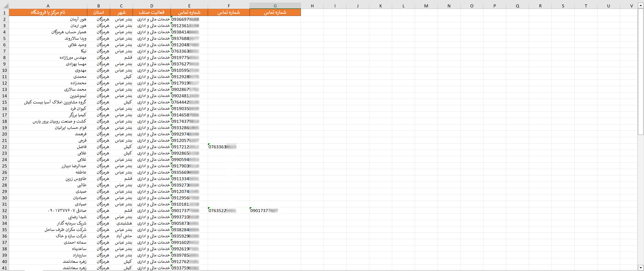Click column G phone cell starting 0901737
Screen dimensions: 644x271
pyautogui.click(x=275, y=211)
